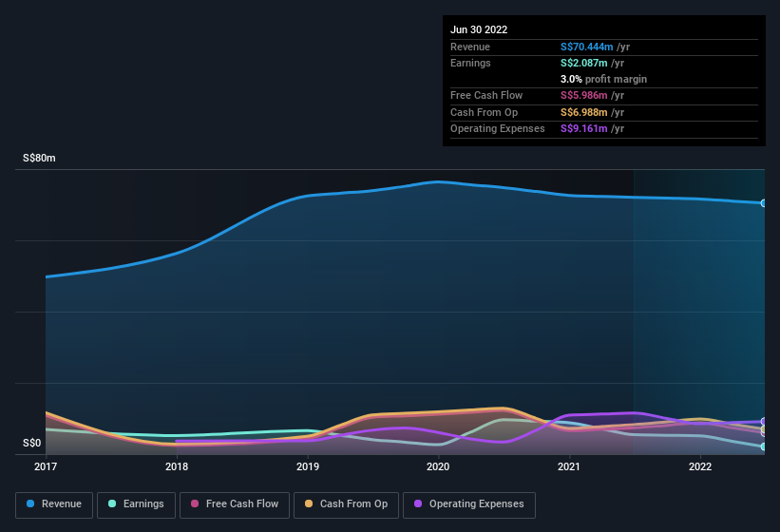780x532 pixels.
Task: Click the S$80m y-axis label
Action: [39, 158]
